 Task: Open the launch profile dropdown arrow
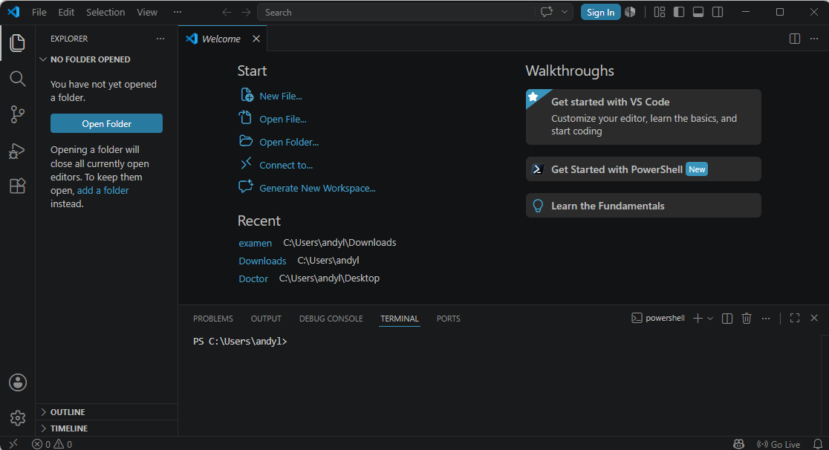coord(710,318)
